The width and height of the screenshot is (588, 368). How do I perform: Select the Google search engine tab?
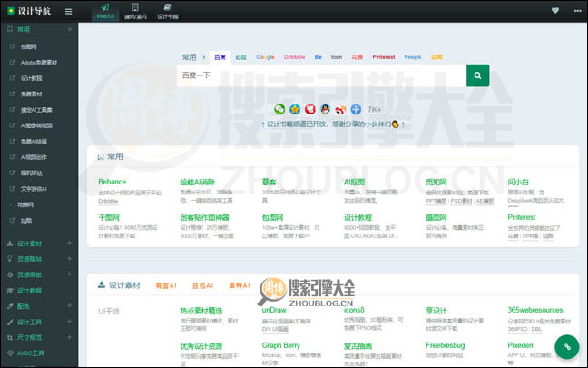[x=265, y=57]
